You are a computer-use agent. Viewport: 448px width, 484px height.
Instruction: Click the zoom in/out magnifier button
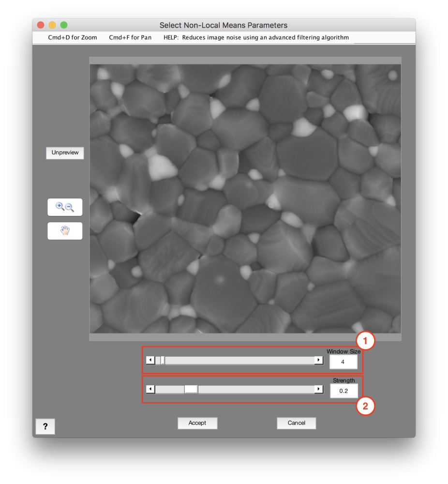(x=65, y=207)
